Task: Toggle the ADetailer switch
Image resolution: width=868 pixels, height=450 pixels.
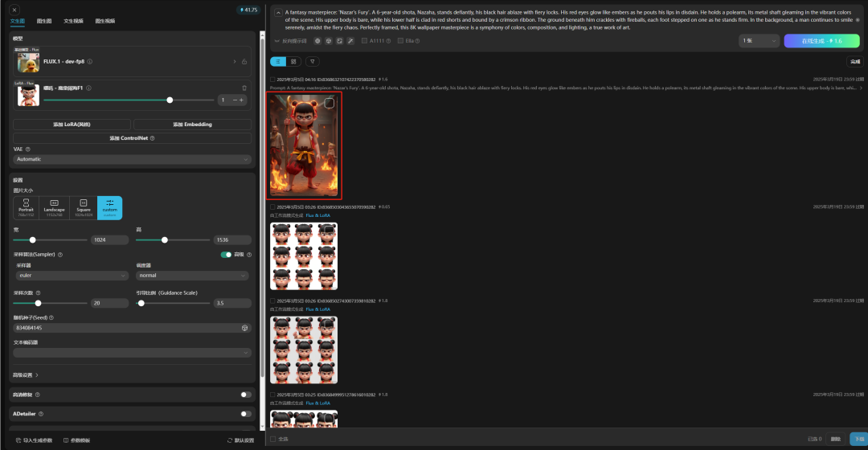Action: point(246,414)
